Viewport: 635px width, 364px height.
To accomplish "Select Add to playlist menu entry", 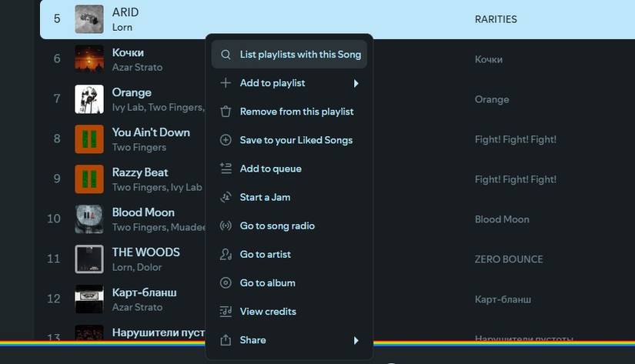I will pyautogui.click(x=289, y=83).
